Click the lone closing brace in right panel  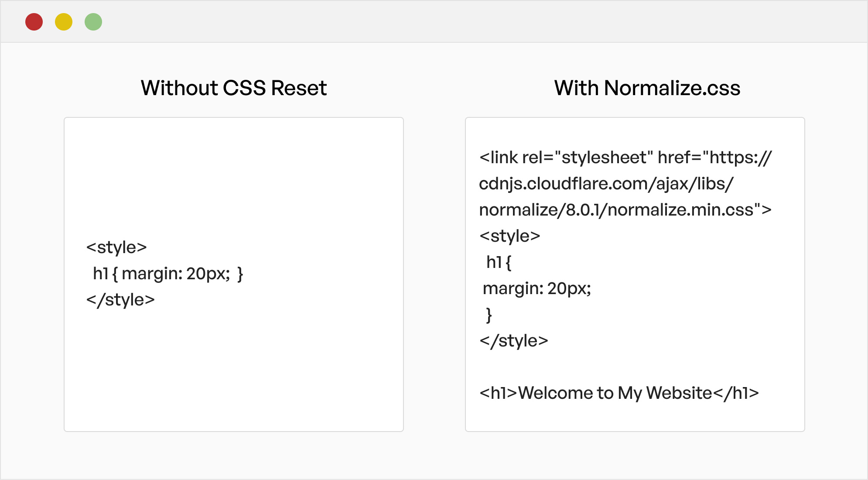(489, 315)
